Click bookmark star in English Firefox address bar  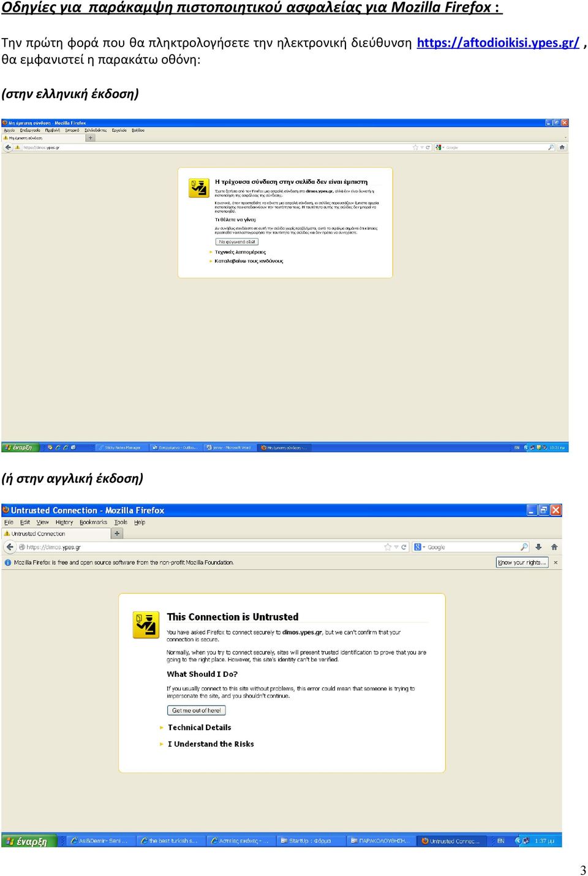click(388, 547)
